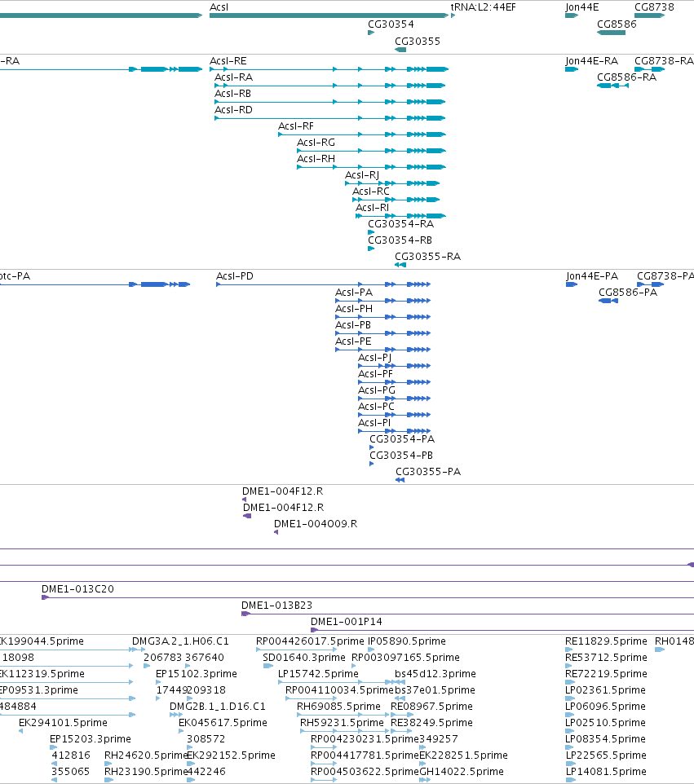Select EST RE72219.5prime
694x784 pixels.
point(606,673)
